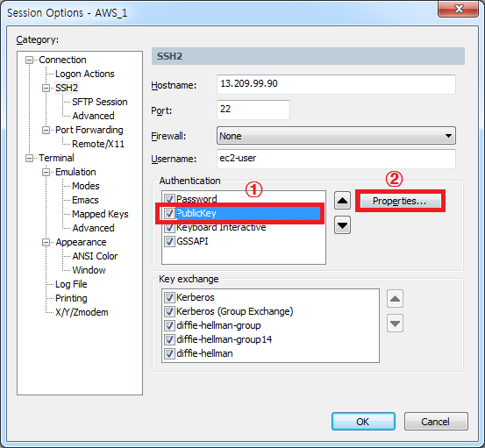Select Port Forwarding category label
This screenshot has width=485, height=448.
[89, 130]
